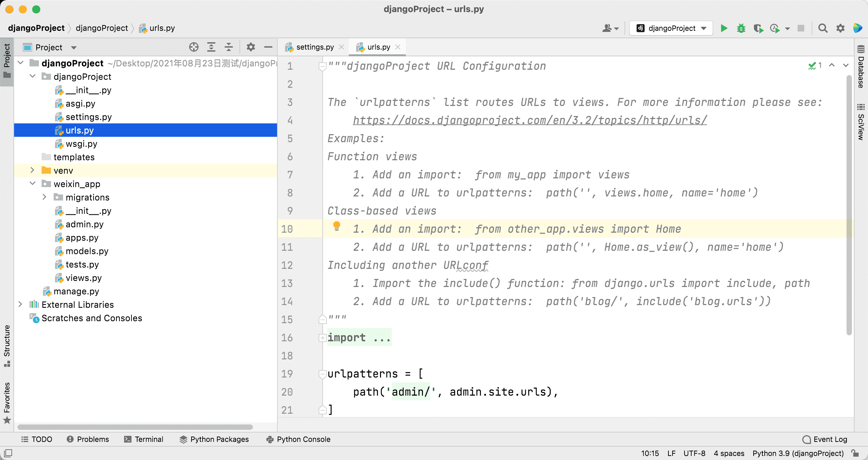Open the Python Console
The width and height of the screenshot is (868, 460).
pos(298,439)
